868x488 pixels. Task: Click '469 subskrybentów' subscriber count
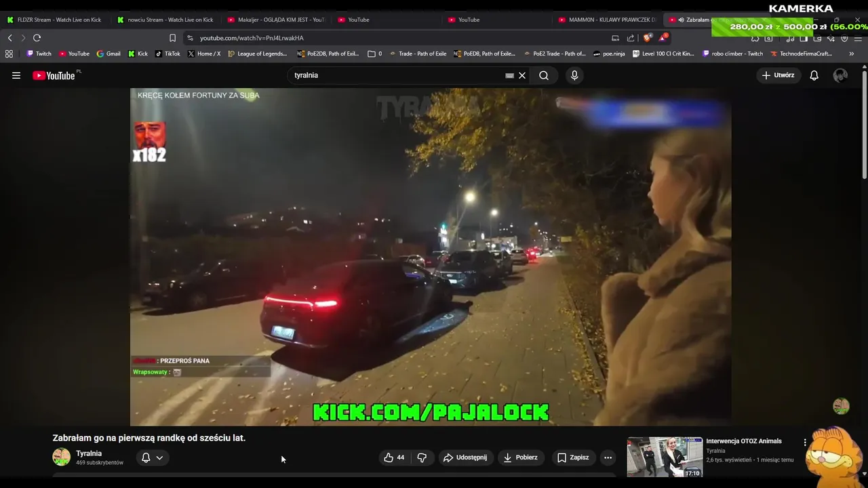(x=100, y=463)
